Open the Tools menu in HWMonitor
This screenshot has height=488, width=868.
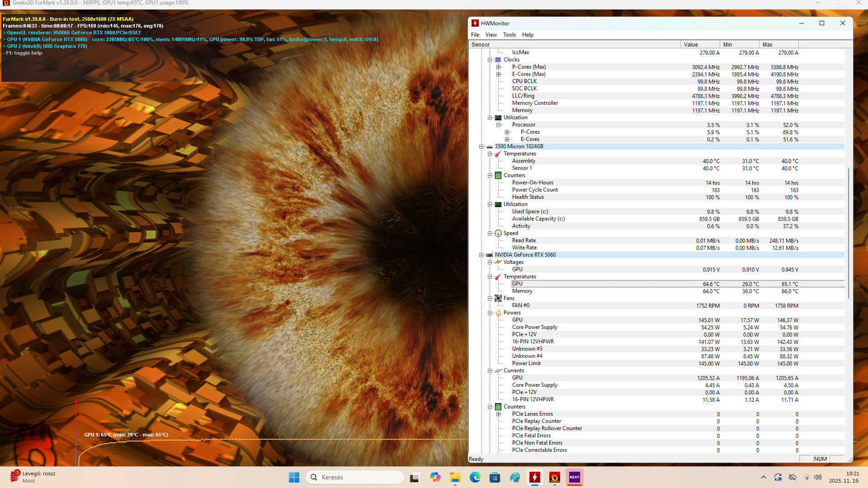509,35
